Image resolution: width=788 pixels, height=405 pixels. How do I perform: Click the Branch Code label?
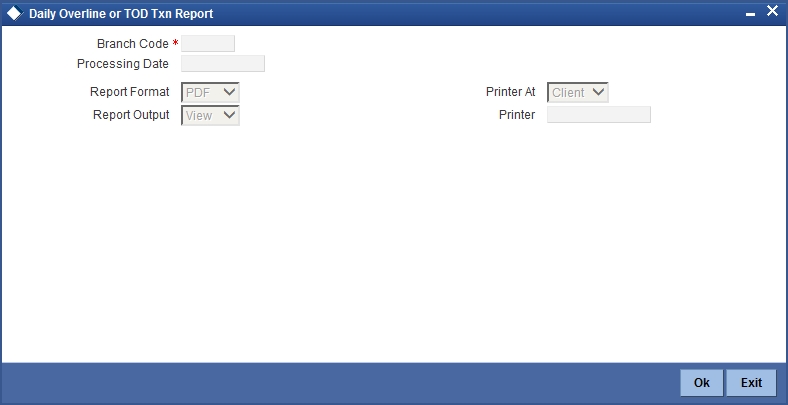(x=133, y=44)
